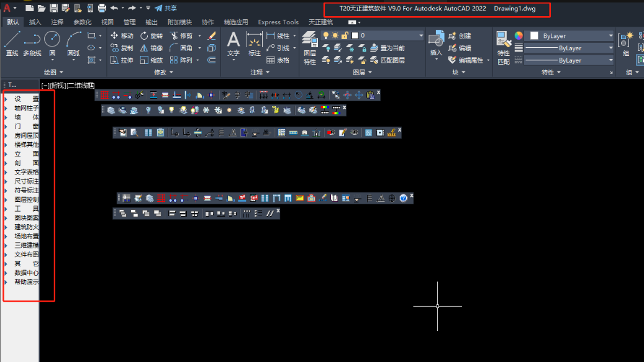
Task: Switch to the 默认 (Home) ribbon tab
Action: [13, 22]
